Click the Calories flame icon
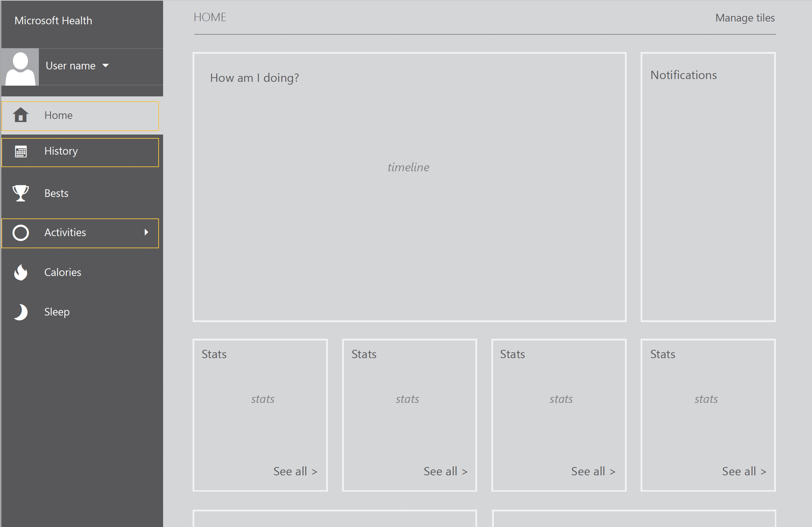This screenshot has height=527, width=812. click(20, 273)
